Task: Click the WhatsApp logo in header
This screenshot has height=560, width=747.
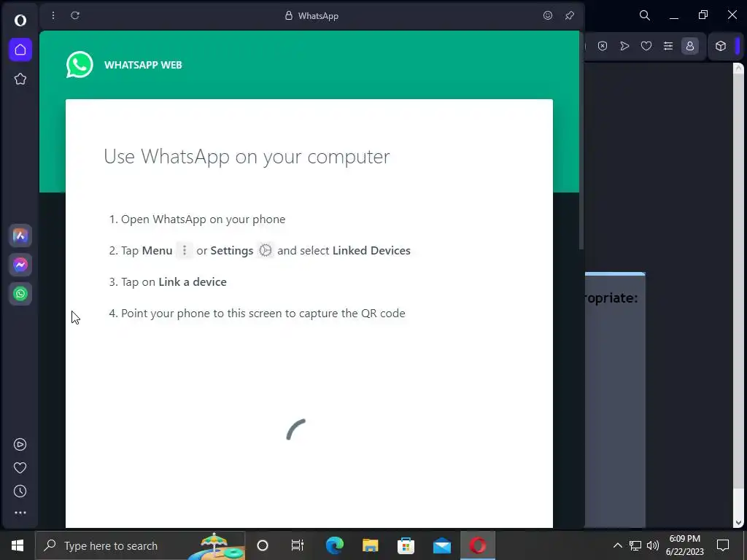Action: (x=80, y=64)
